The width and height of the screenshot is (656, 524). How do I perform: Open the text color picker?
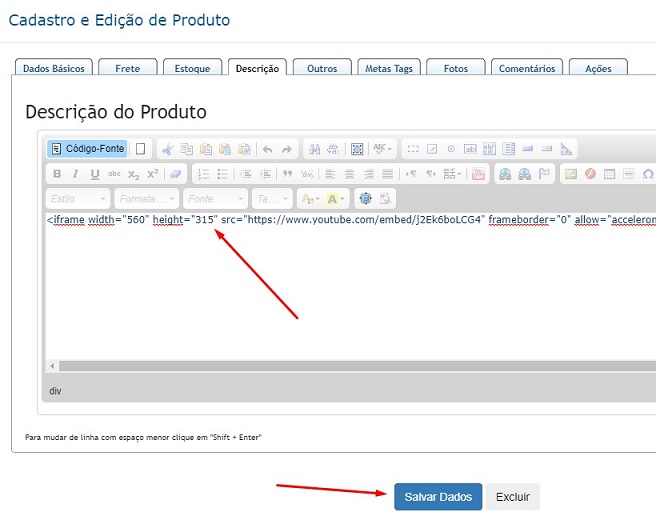(310, 199)
